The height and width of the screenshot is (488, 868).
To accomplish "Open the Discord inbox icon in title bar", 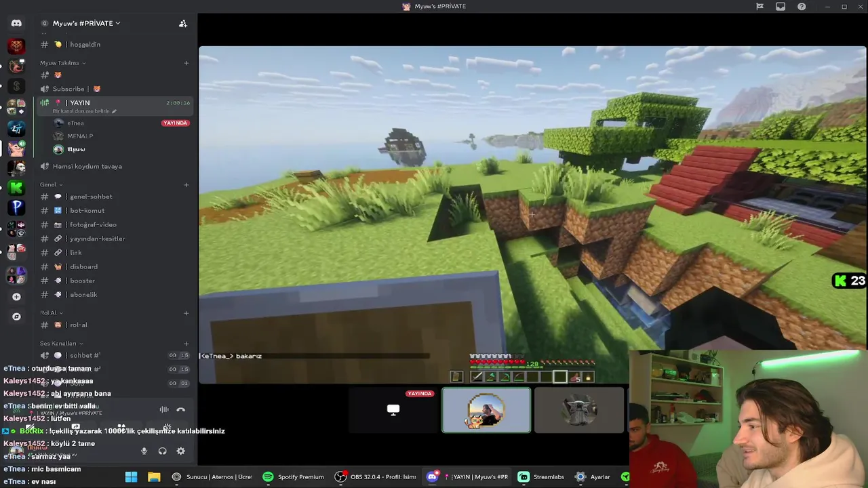I will point(781,7).
